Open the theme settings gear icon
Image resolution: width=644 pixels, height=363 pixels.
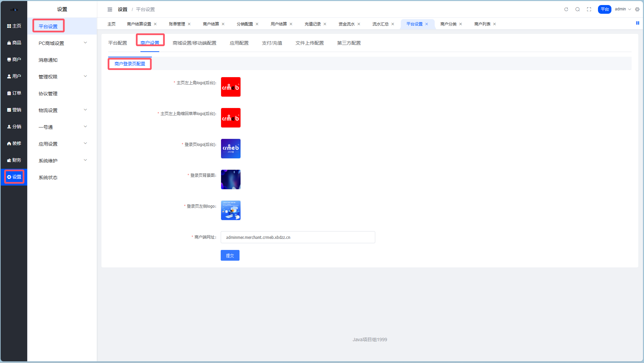point(637,9)
